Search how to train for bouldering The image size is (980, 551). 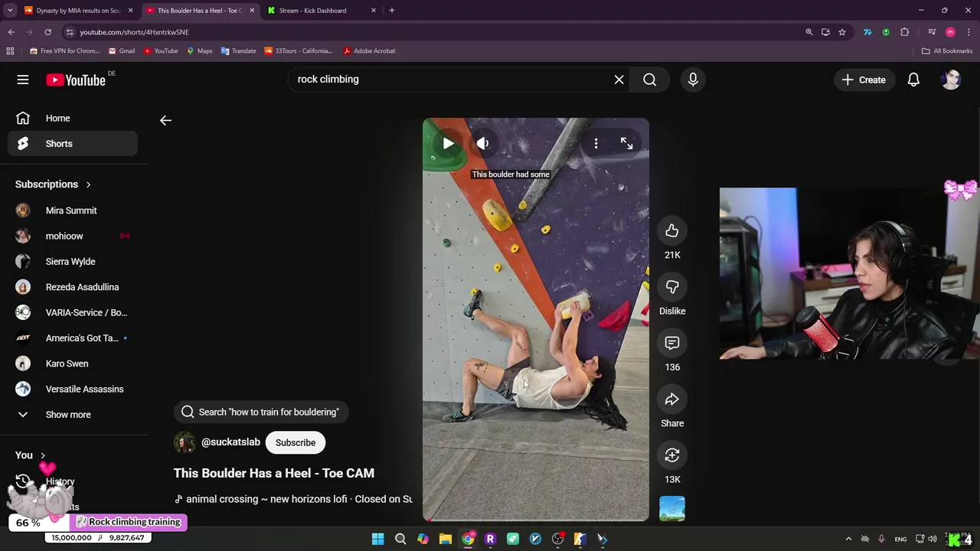coord(260,412)
